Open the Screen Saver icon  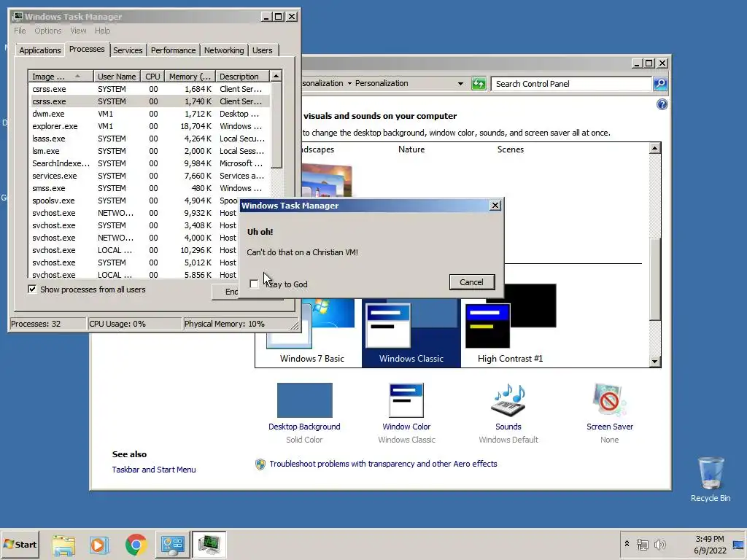(610, 400)
